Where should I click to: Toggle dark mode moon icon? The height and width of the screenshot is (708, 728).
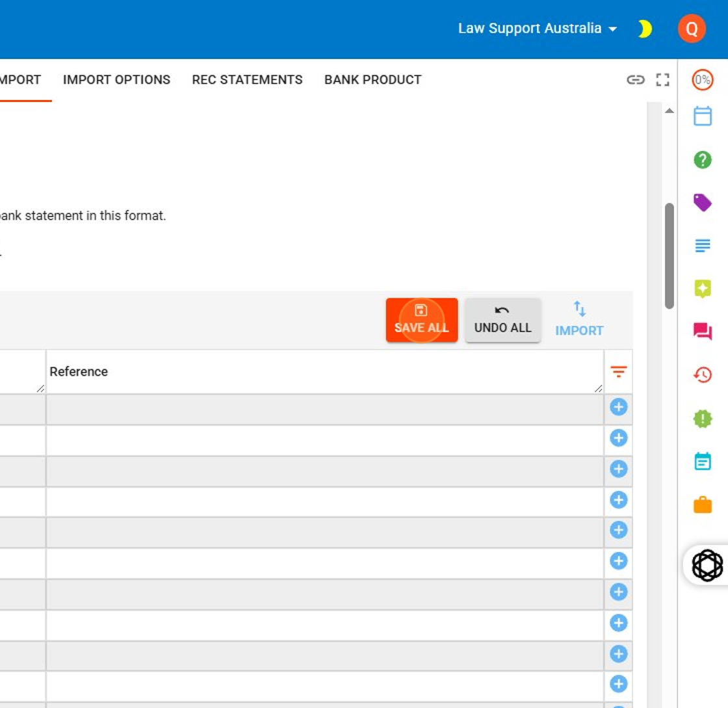[x=644, y=29]
